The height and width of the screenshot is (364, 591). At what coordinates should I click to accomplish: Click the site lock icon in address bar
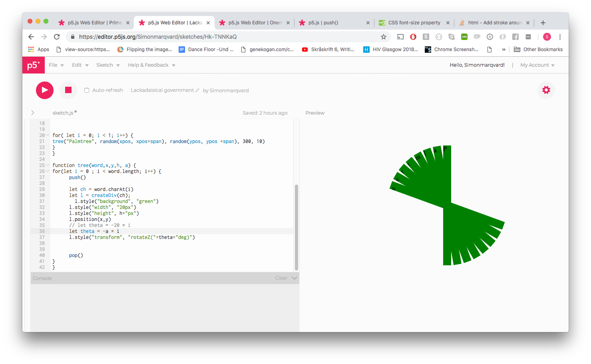pyautogui.click(x=72, y=37)
